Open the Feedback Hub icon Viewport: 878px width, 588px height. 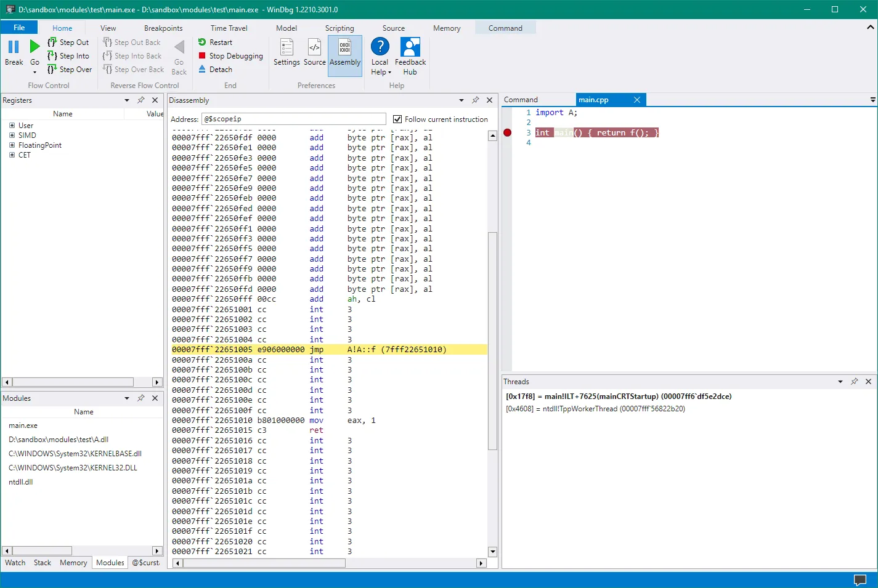(x=410, y=47)
